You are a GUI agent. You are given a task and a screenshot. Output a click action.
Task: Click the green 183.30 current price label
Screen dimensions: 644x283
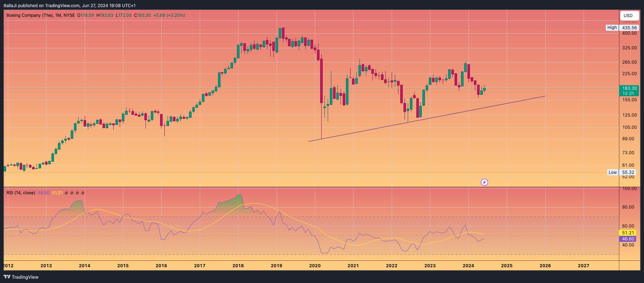coord(629,91)
